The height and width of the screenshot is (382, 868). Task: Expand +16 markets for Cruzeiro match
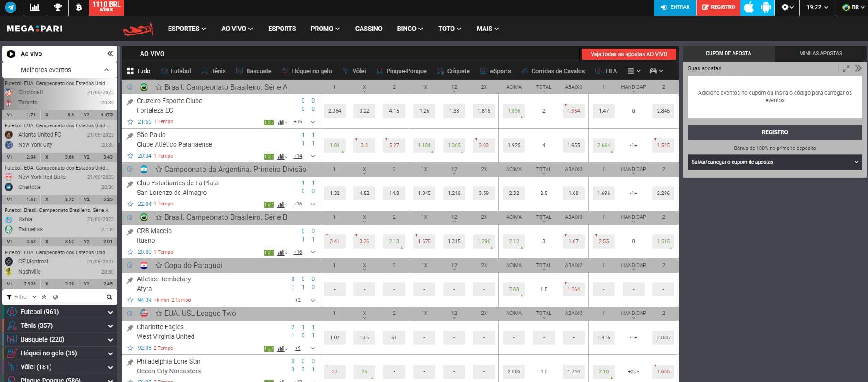pyautogui.click(x=298, y=122)
